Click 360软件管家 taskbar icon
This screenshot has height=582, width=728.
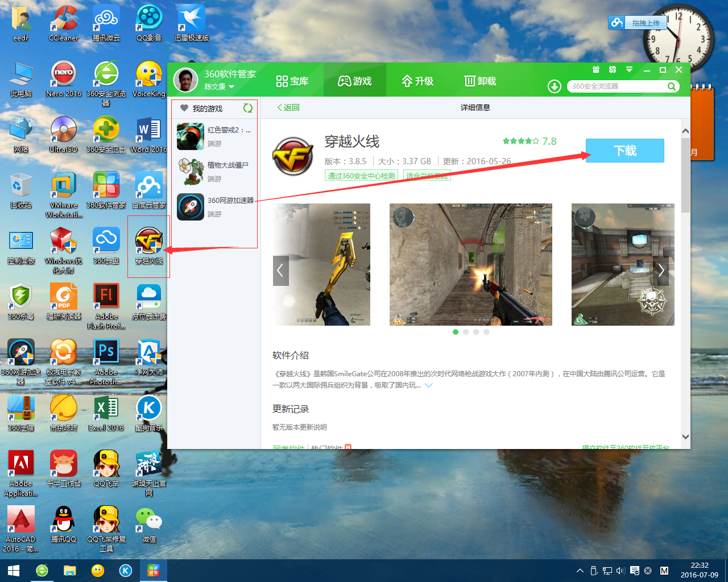tap(154, 571)
